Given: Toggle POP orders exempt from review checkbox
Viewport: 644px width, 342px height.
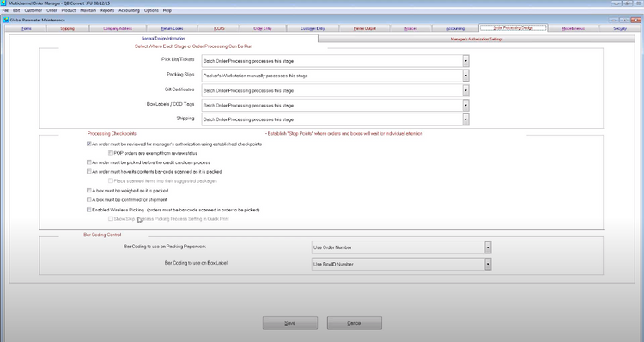Looking at the screenshot, I should click(111, 153).
